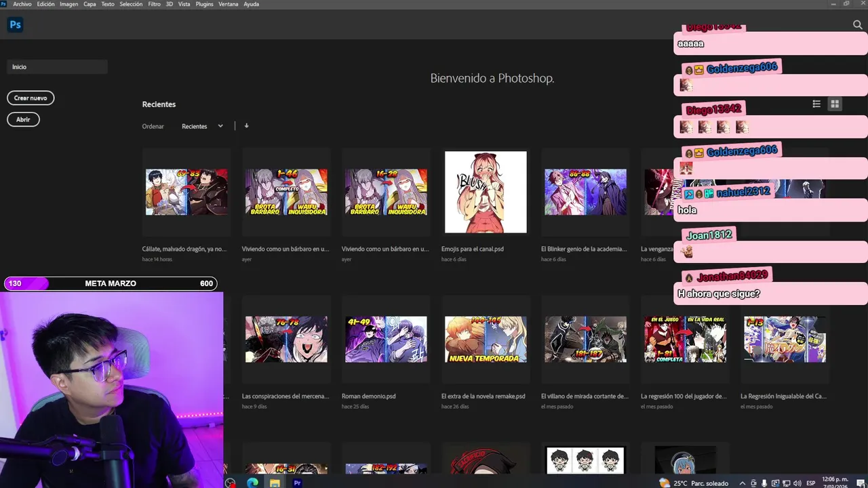Open El extra de la novela thumbnail

486,339
